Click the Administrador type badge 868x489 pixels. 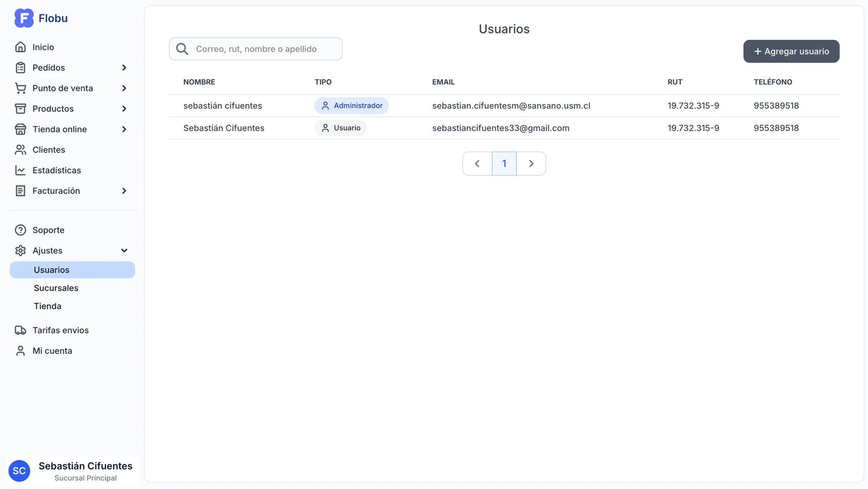[x=351, y=106]
